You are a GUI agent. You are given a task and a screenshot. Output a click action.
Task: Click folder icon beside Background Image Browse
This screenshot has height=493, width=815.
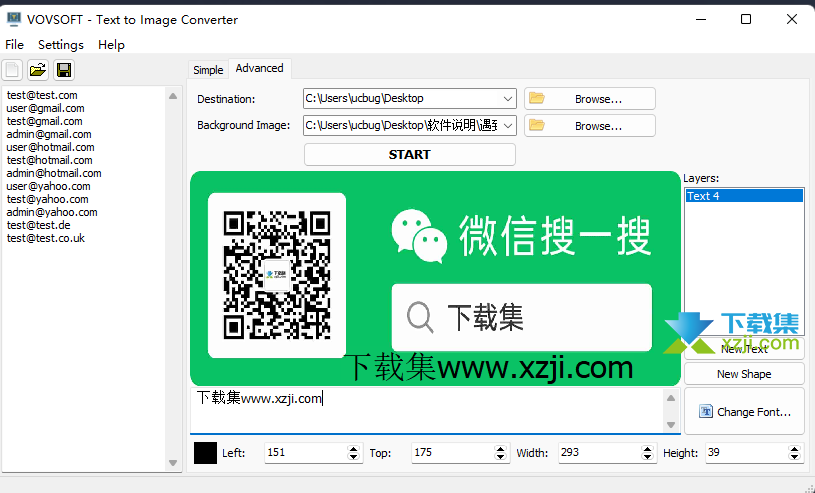(537, 125)
